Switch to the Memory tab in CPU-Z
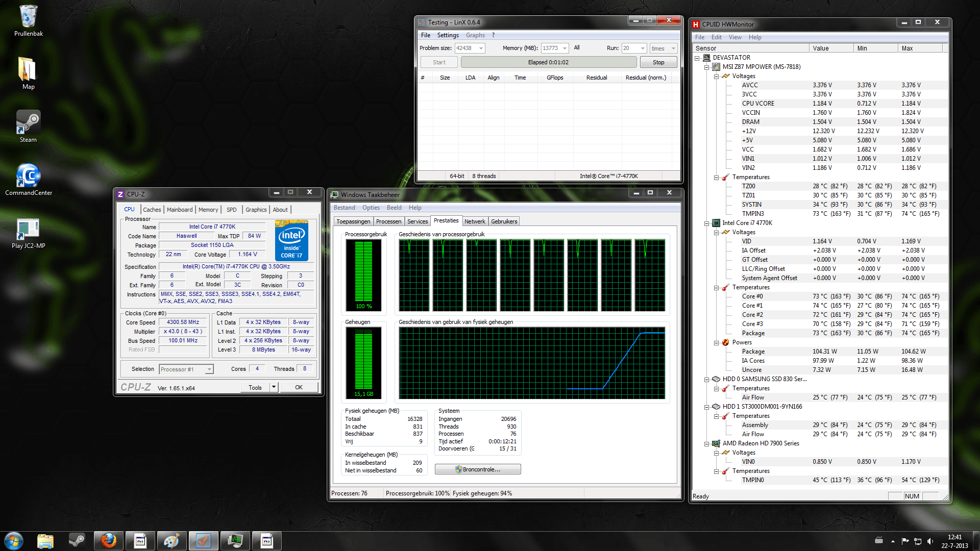The image size is (980, 551). click(x=208, y=210)
